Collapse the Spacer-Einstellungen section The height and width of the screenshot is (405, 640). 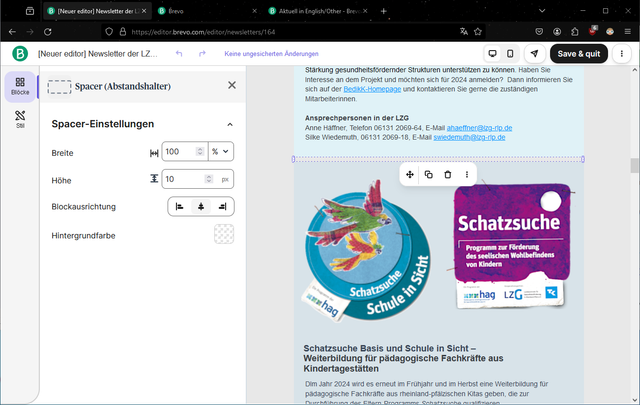point(230,125)
